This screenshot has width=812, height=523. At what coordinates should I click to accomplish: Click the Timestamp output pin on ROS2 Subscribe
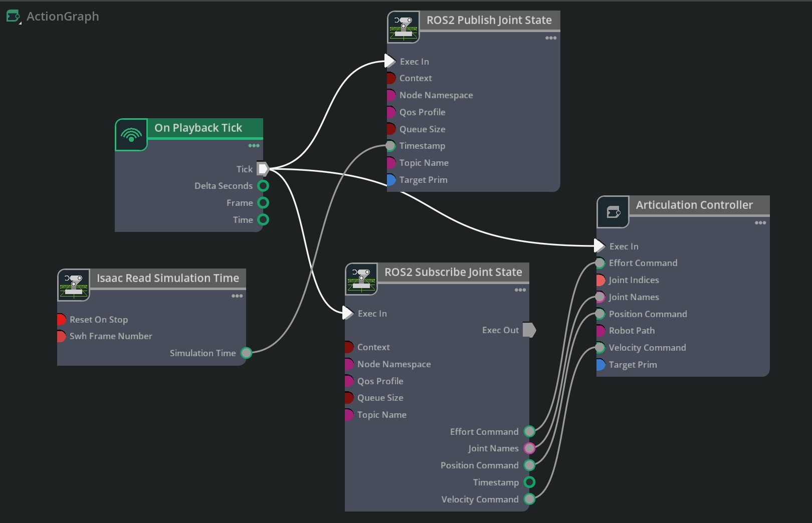point(529,482)
